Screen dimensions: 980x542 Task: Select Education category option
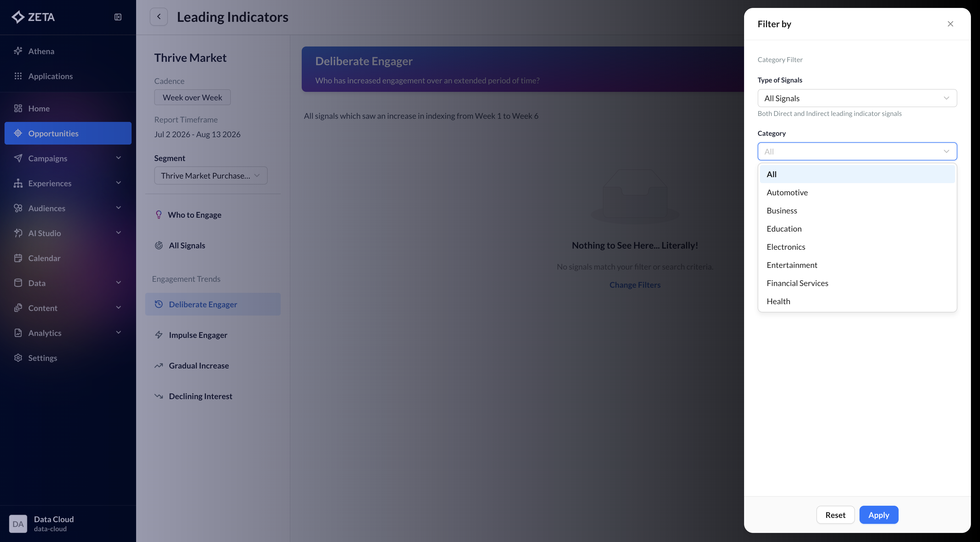pos(857,228)
